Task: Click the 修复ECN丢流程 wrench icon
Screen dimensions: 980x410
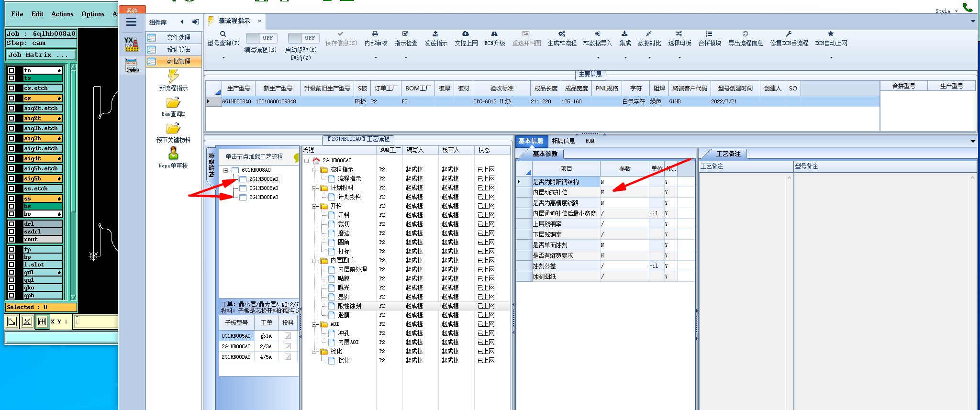Action: pos(789,34)
